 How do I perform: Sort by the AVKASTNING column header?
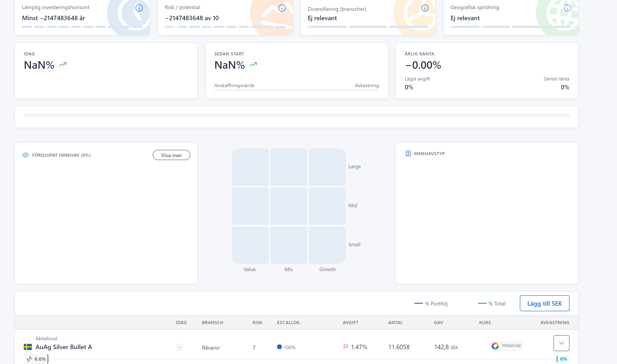554,323
